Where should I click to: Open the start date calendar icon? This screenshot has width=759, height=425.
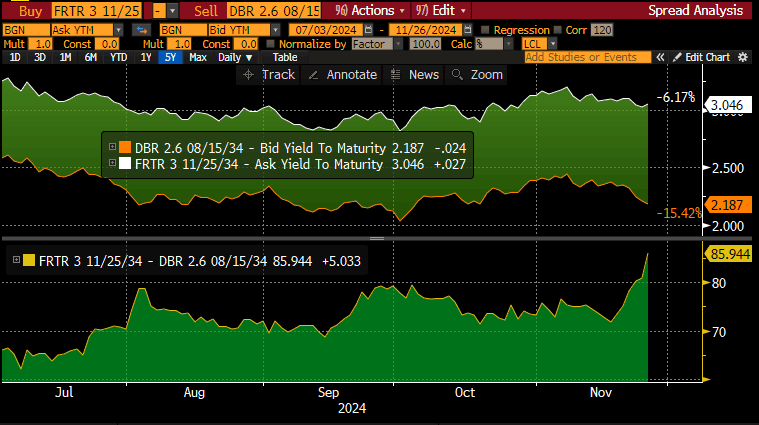click(368, 30)
